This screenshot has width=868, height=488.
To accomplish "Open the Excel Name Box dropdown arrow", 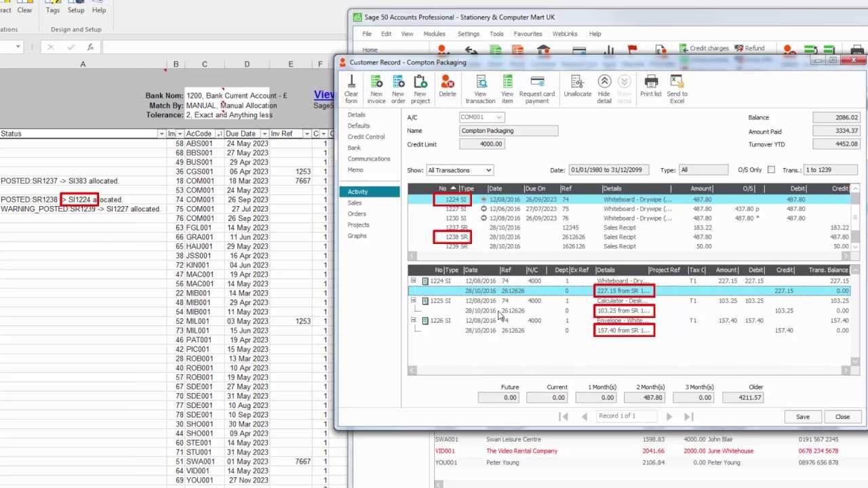I will tap(18, 47).
